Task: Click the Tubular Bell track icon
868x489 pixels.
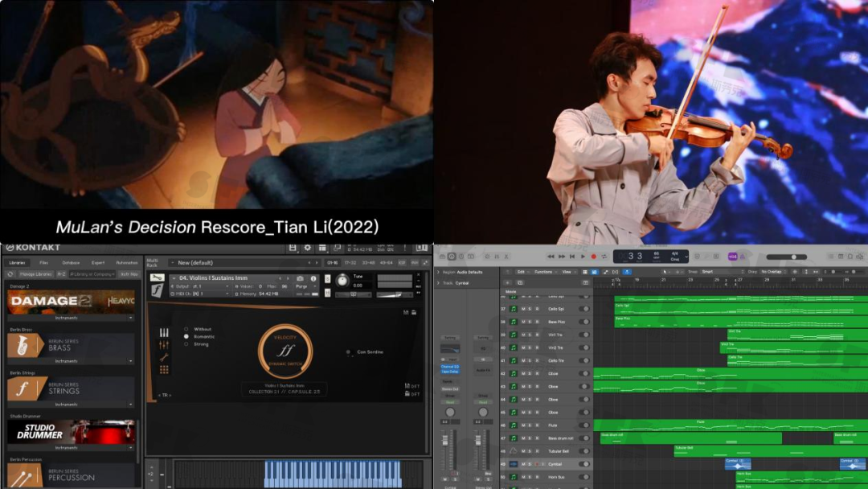Action: 513,451
